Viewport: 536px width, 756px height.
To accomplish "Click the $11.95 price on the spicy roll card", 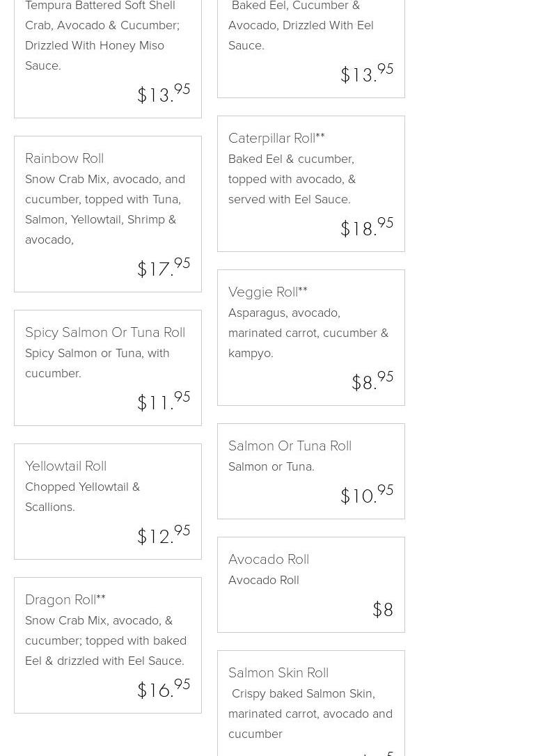I will pyautogui.click(x=164, y=402).
